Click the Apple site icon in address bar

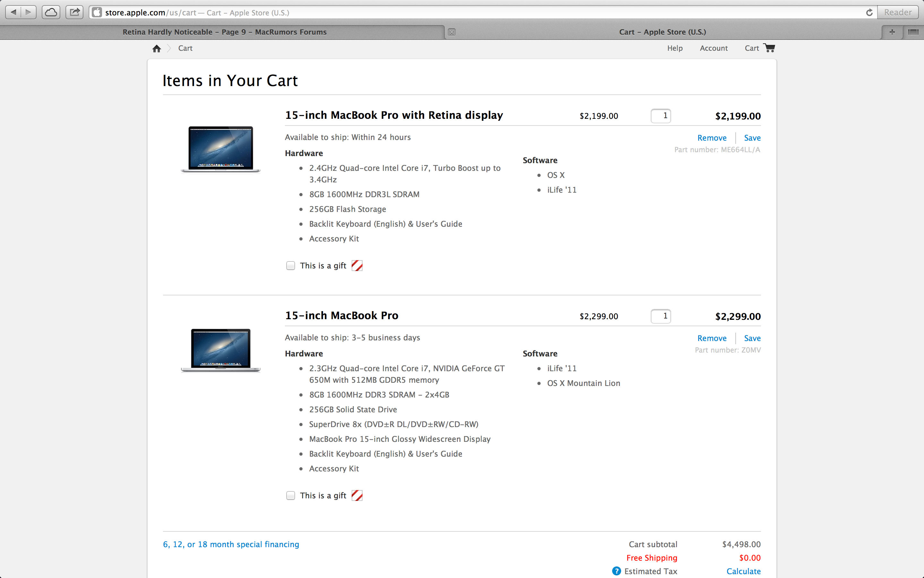tap(97, 13)
